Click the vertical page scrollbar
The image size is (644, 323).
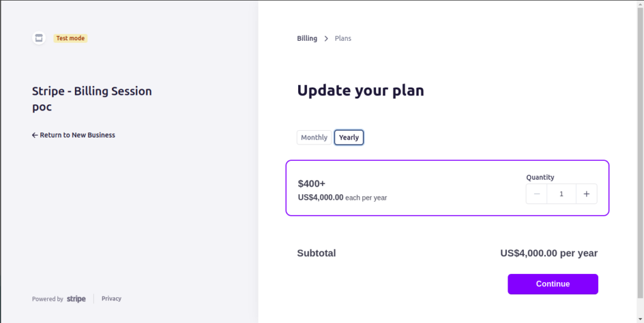(x=640, y=152)
